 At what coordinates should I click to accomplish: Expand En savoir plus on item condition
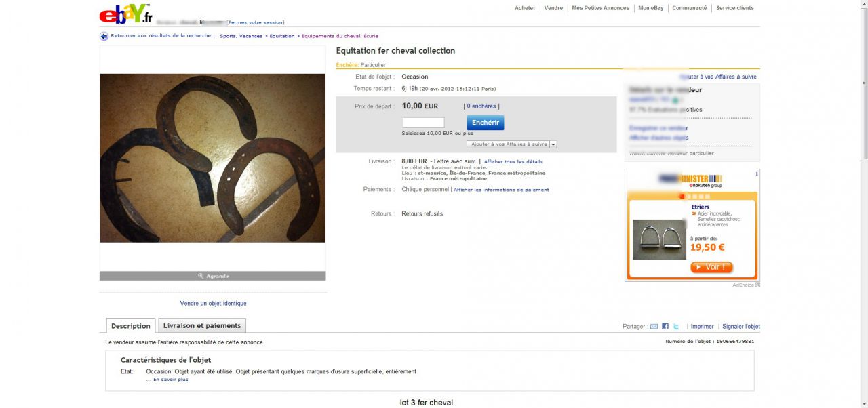pyautogui.click(x=170, y=380)
